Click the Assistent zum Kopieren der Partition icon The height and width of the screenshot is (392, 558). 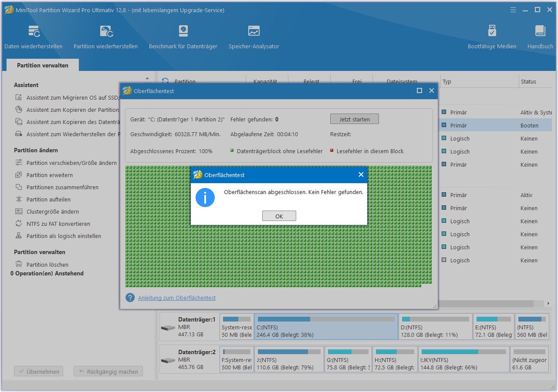19,110
